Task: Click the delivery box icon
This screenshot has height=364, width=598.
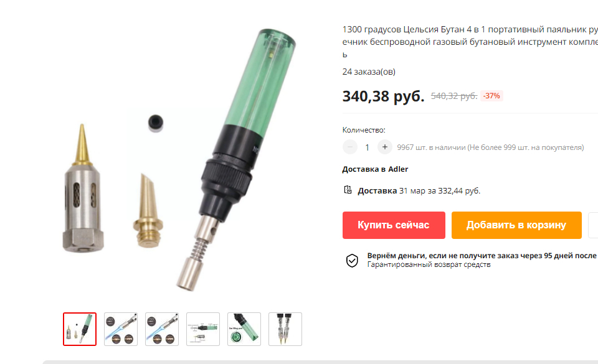Action: point(348,190)
